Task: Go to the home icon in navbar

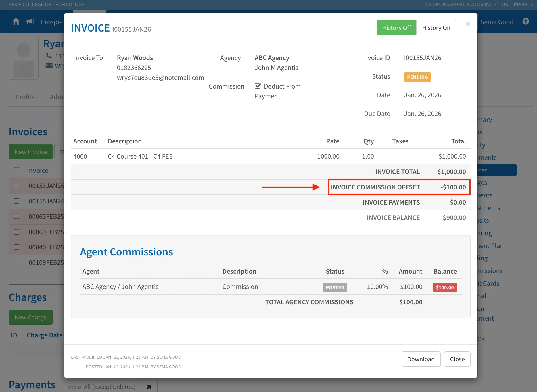Action: pos(16,22)
